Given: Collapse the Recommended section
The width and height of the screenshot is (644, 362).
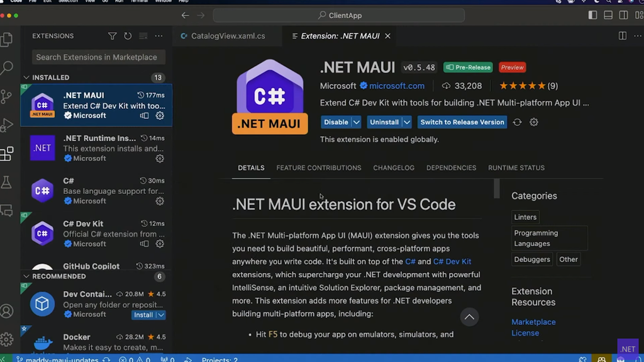Looking at the screenshot, I should (26, 276).
